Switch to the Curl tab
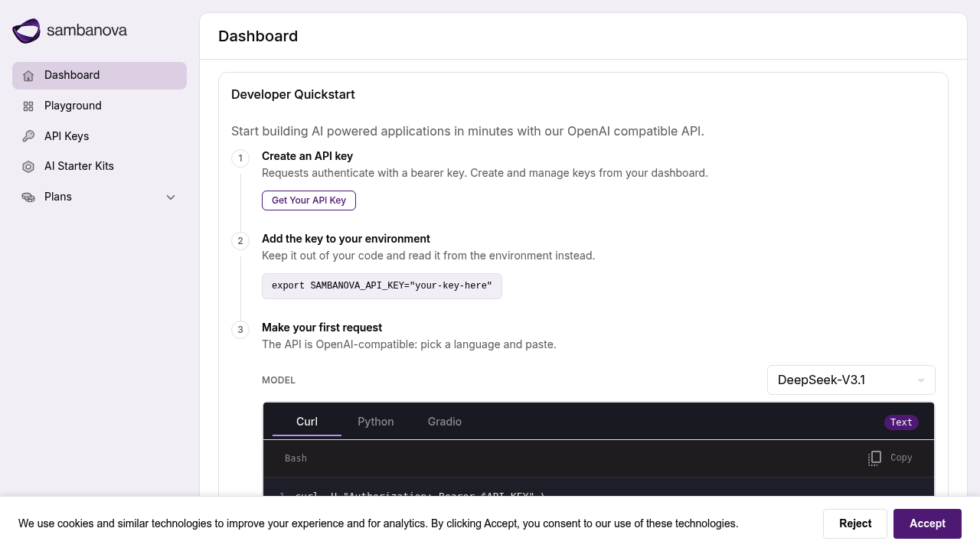The width and height of the screenshot is (980, 551). [307, 422]
